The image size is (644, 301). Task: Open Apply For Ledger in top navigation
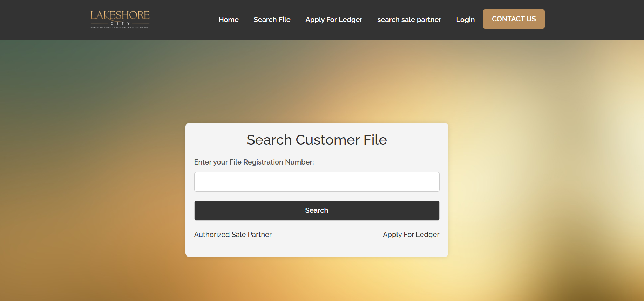coord(334,20)
